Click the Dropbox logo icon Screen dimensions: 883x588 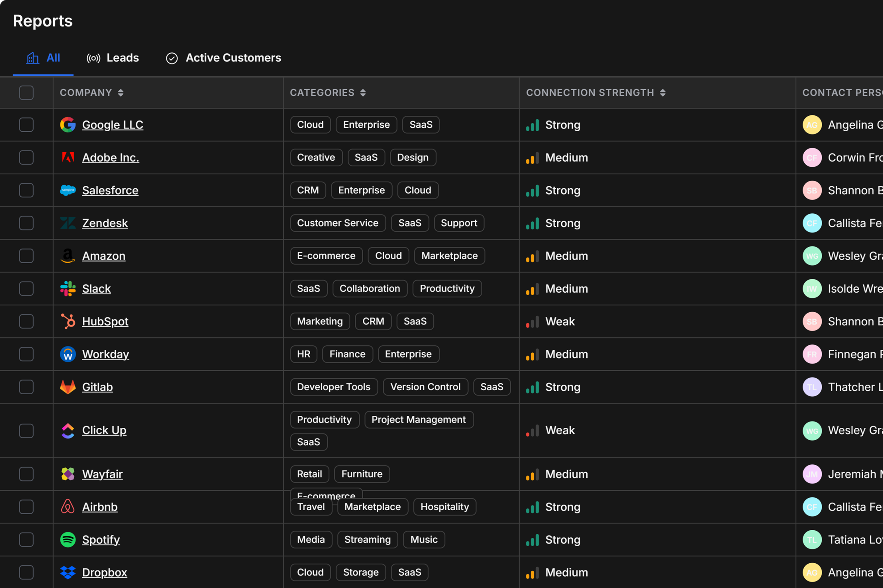68,572
